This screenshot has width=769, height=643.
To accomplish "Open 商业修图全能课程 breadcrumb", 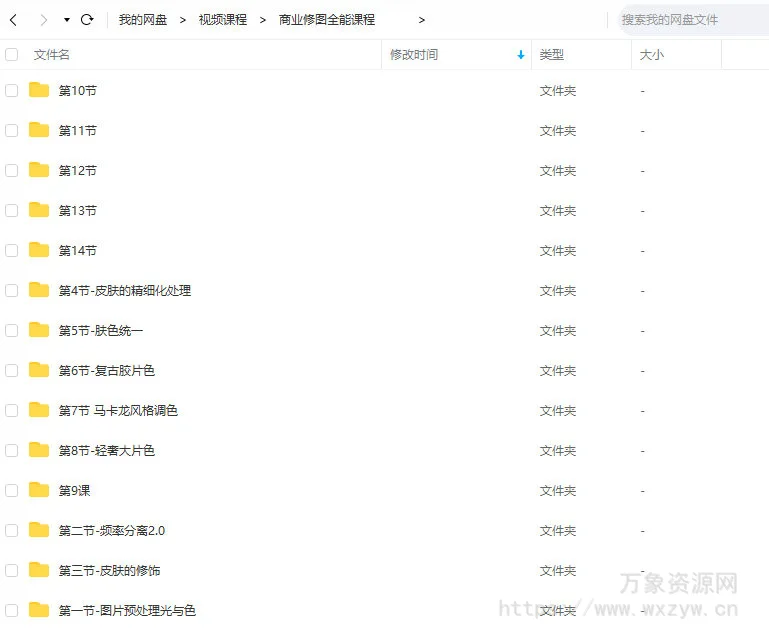I will 327,20.
